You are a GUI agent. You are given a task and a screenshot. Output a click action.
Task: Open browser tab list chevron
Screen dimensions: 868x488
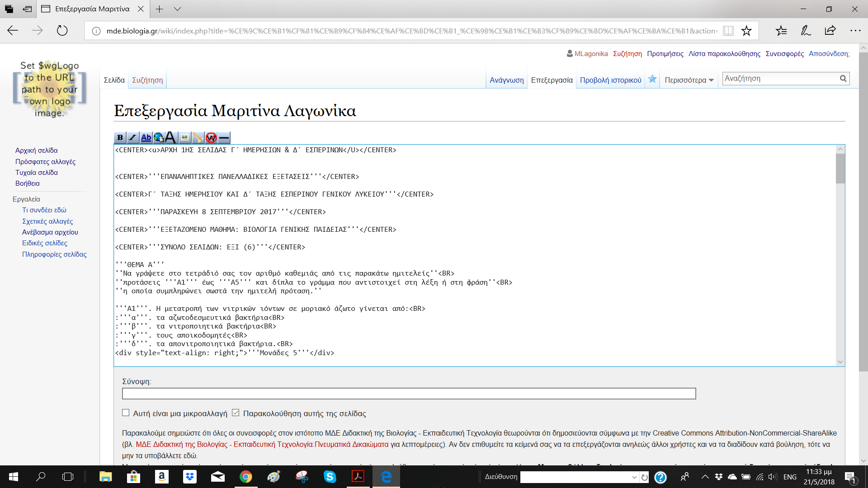point(177,9)
